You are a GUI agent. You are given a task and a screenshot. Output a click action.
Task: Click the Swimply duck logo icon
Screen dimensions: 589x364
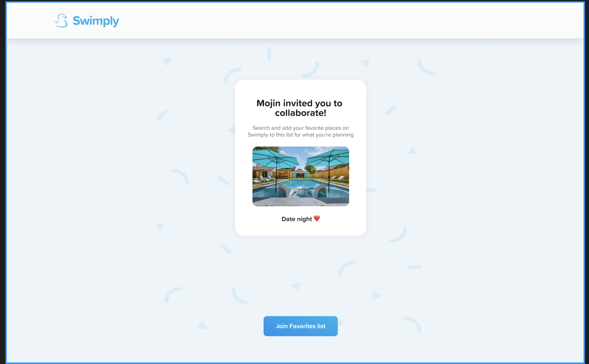(61, 20)
